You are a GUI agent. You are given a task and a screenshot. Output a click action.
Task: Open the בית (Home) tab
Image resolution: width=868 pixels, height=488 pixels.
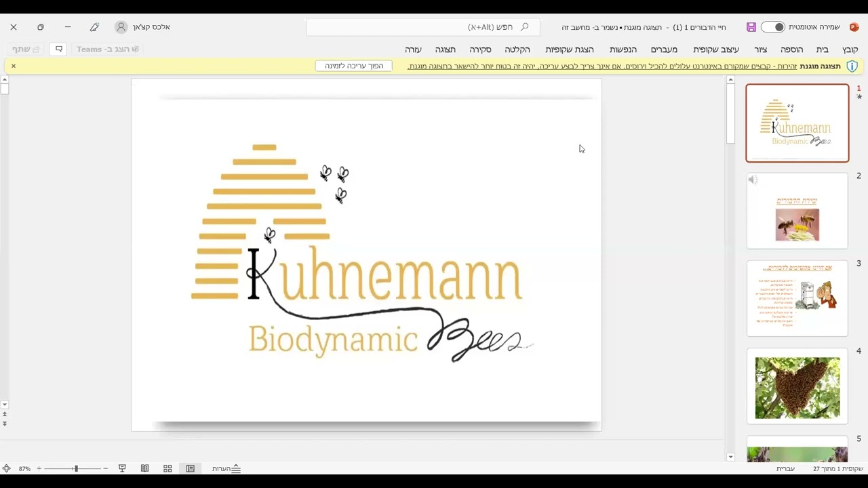click(823, 49)
